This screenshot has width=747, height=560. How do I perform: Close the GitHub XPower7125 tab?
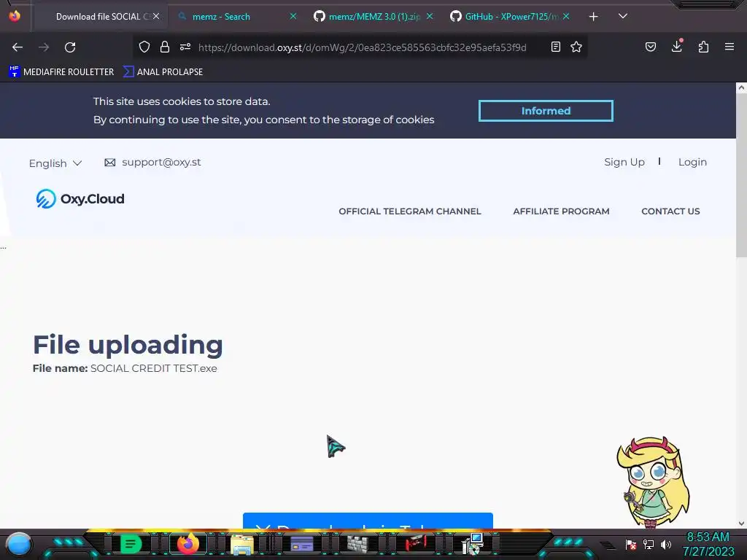click(x=566, y=16)
